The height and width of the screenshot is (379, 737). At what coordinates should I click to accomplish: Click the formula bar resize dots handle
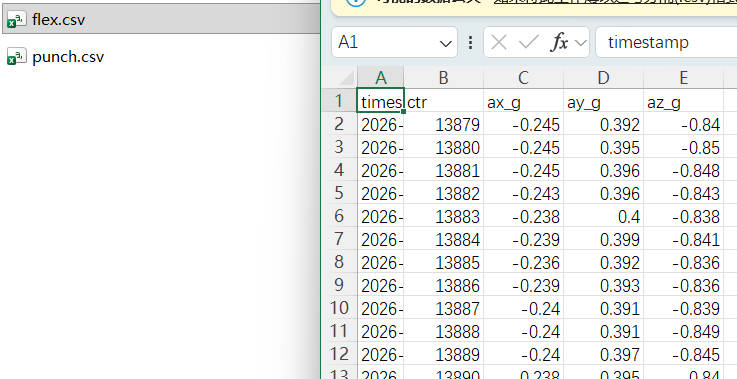pyautogui.click(x=470, y=43)
